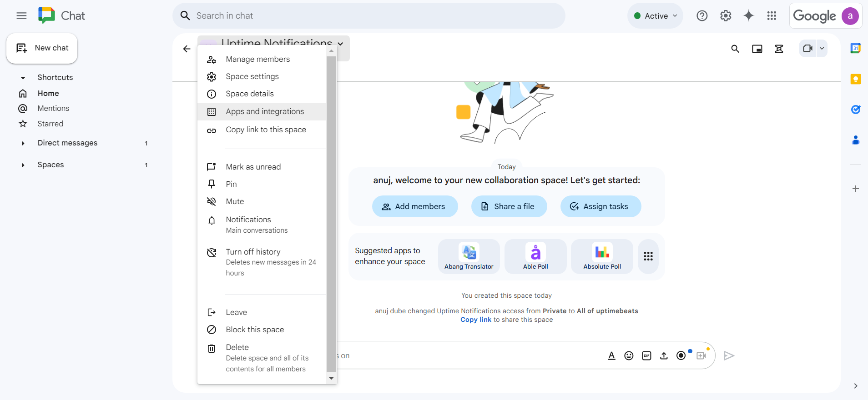
Task: Block this space
Action: (262, 330)
